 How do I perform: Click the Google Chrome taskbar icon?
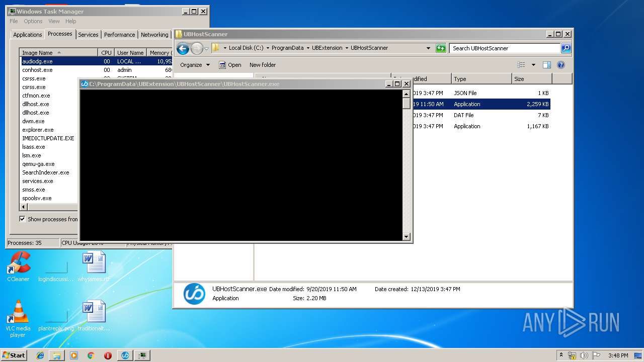click(x=91, y=355)
